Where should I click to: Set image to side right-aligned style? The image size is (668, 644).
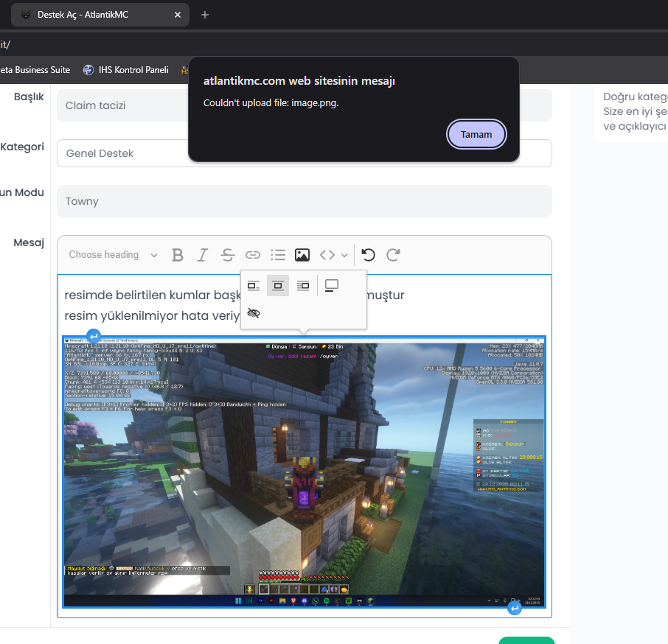tap(303, 286)
